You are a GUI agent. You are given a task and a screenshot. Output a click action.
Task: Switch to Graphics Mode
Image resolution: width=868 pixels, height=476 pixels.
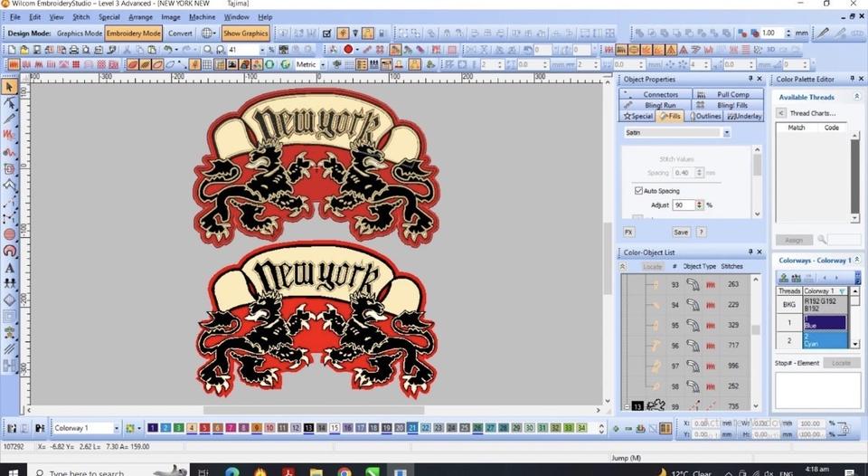[80, 33]
